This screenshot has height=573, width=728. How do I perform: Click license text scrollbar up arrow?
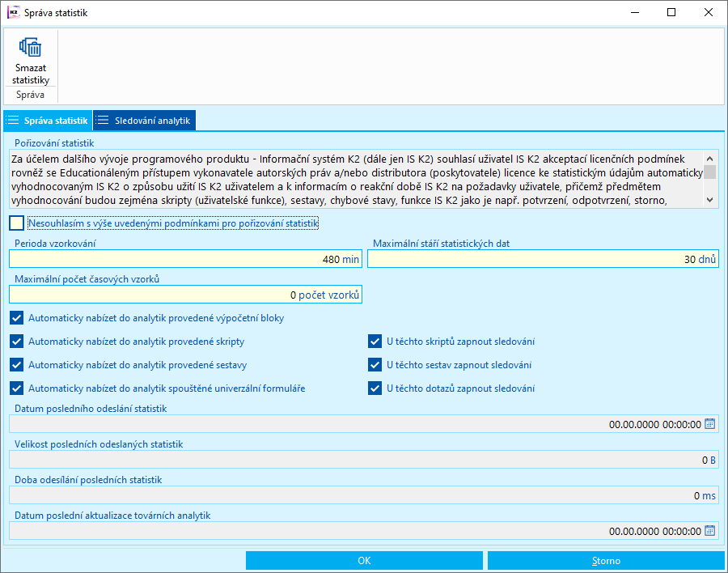pyautogui.click(x=709, y=159)
